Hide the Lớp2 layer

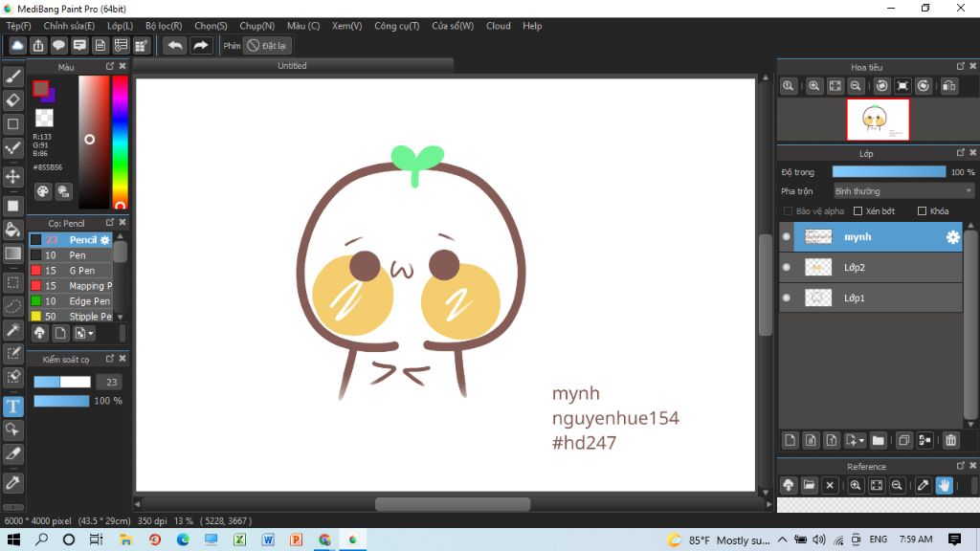coord(787,268)
